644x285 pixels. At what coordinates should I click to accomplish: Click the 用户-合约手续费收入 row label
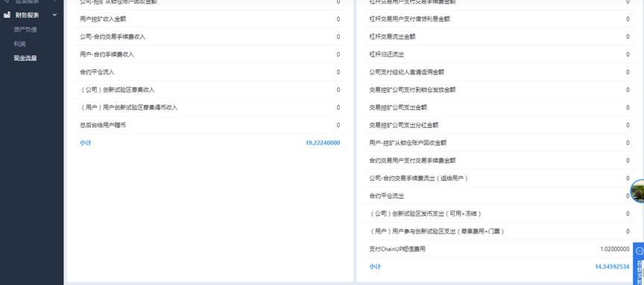(x=107, y=54)
